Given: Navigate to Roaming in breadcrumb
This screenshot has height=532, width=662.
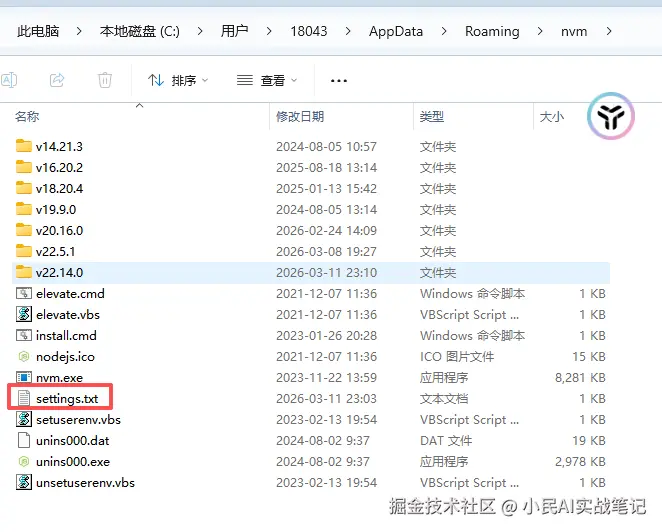Looking at the screenshot, I should (x=492, y=31).
